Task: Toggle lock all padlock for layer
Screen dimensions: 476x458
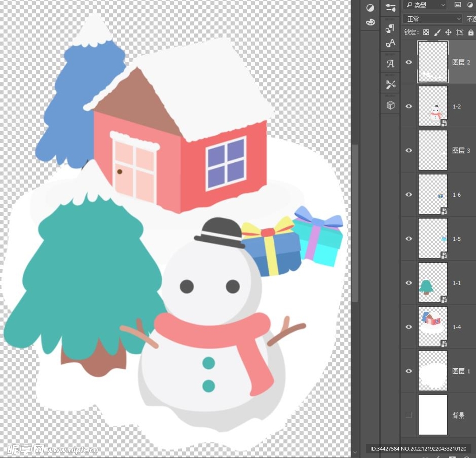Action: click(471, 33)
